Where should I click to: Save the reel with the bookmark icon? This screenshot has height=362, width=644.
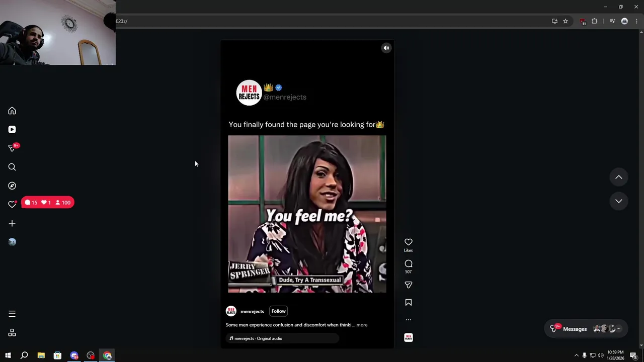[409, 302]
